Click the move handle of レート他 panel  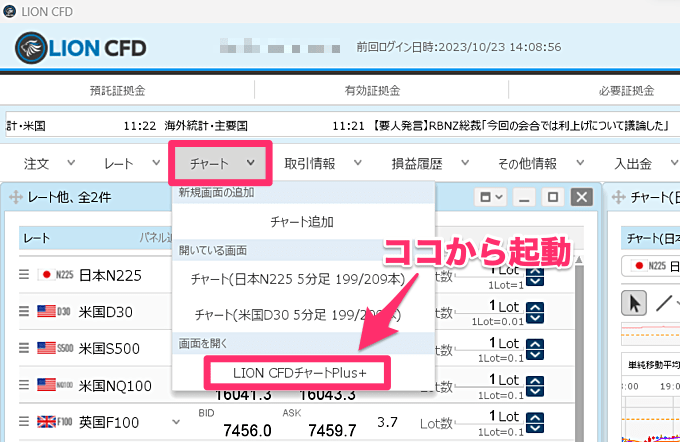15,197
